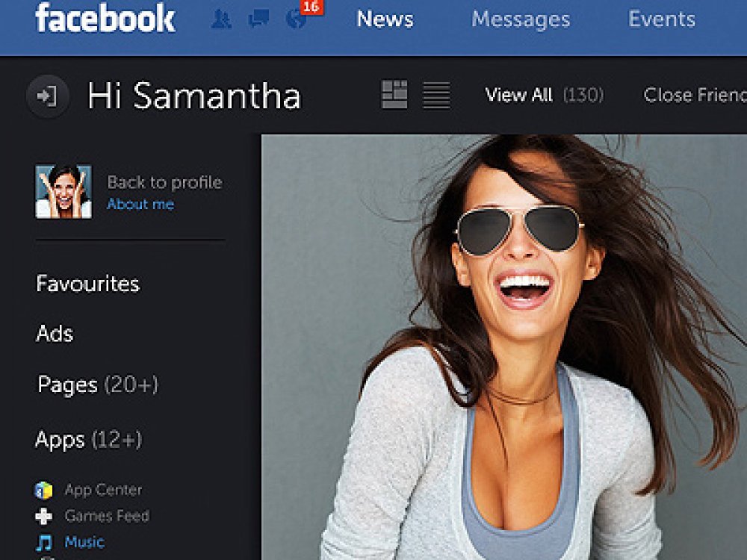The height and width of the screenshot is (560, 747).
Task: Open the Messages tab
Action: tap(521, 19)
